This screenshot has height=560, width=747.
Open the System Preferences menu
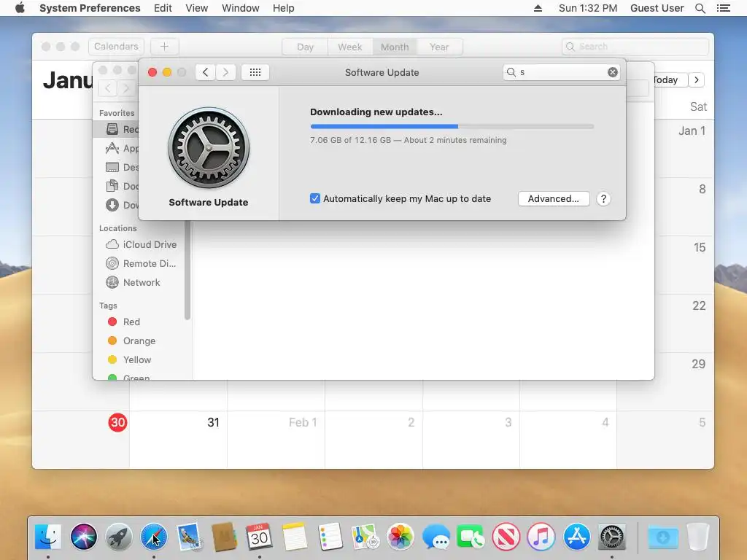click(x=90, y=8)
